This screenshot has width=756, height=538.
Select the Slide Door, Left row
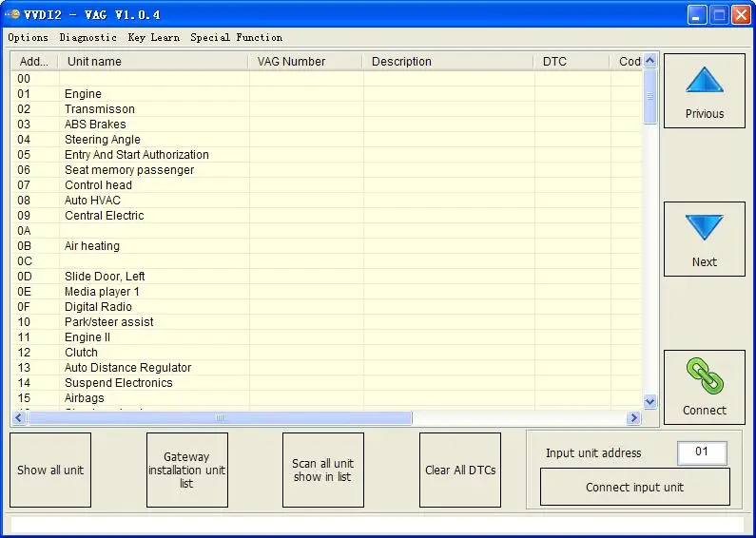327,277
